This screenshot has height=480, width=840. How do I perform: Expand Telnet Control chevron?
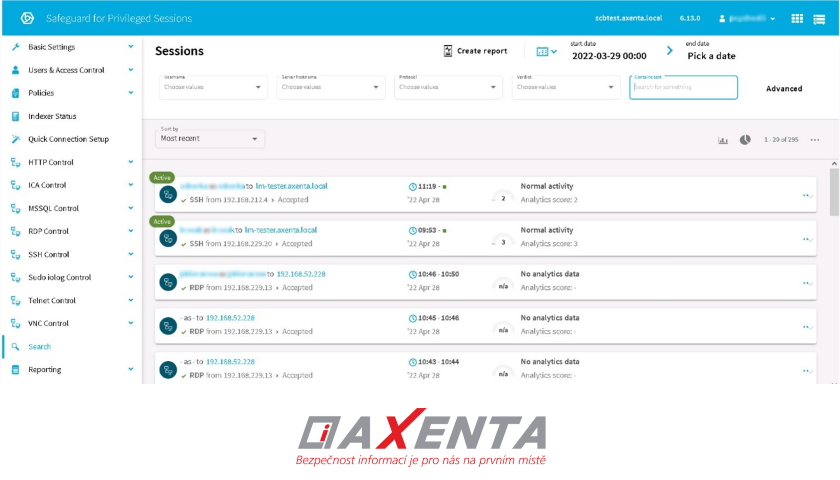(x=131, y=300)
